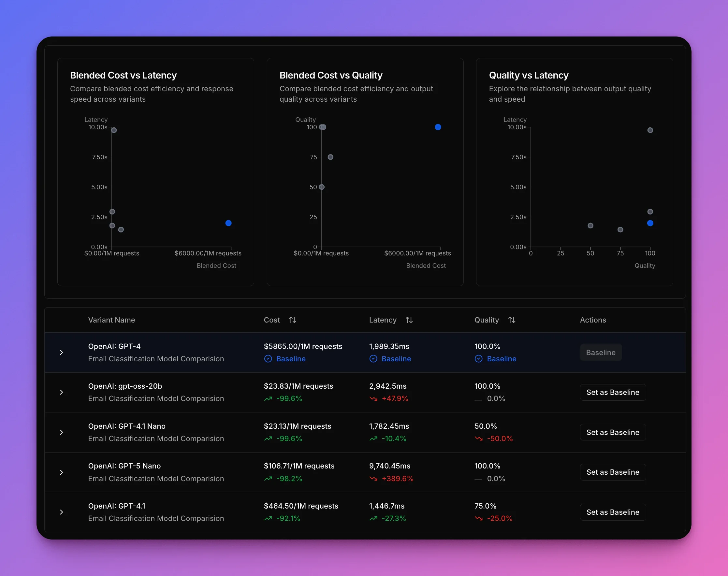This screenshot has height=576, width=728.
Task: Click baseline checkmark icon under GPT-4 cost
Action: coord(268,358)
